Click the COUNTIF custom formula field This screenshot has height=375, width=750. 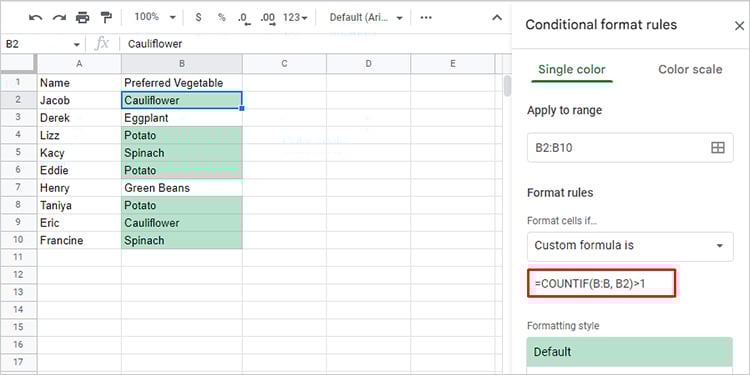tap(602, 283)
